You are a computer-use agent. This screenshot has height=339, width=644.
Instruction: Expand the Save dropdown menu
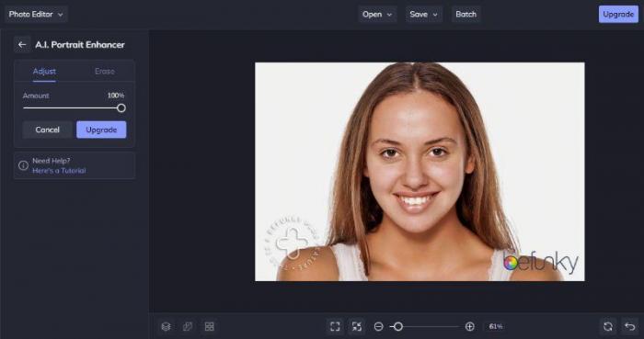424,15
